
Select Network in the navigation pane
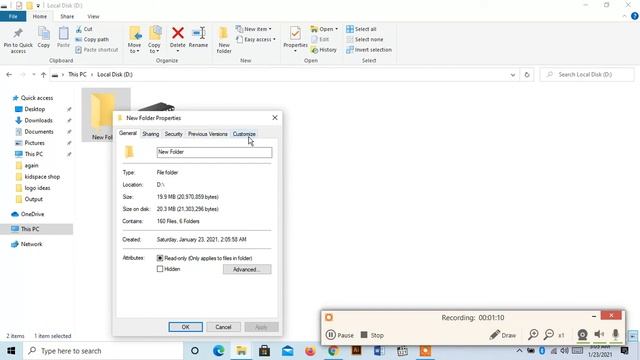[x=31, y=244]
